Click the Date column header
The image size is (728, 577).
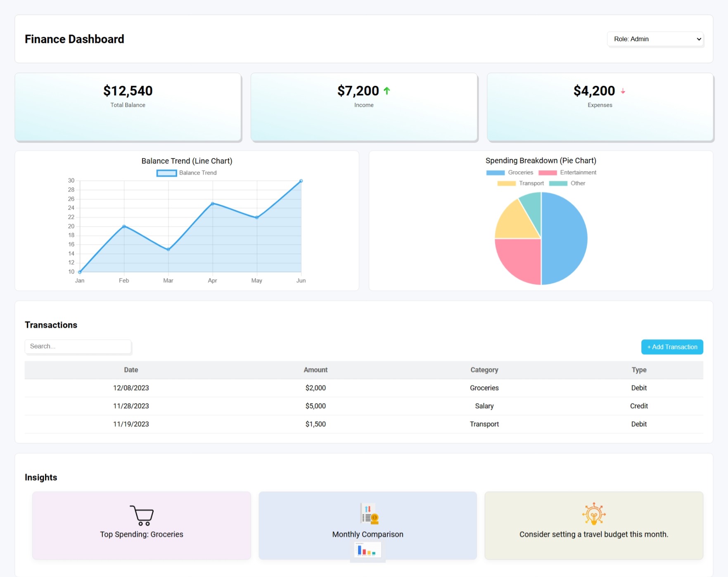(131, 370)
